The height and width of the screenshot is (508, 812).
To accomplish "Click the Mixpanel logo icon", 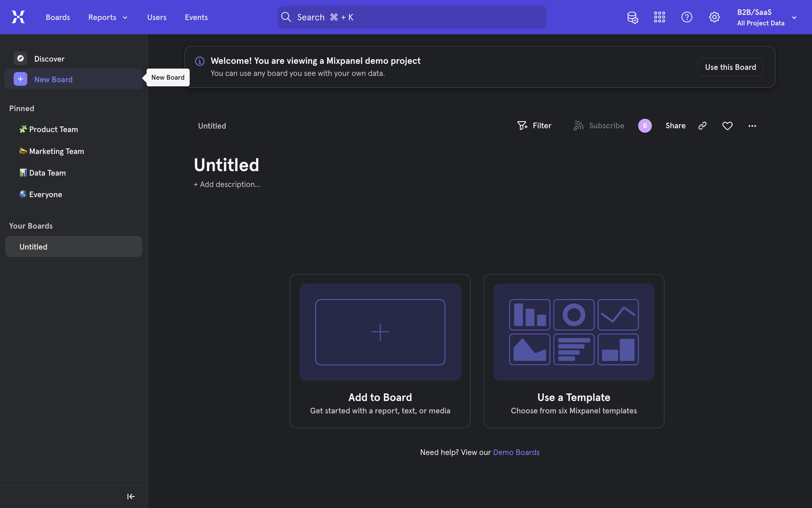I will click(x=18, y=17).
